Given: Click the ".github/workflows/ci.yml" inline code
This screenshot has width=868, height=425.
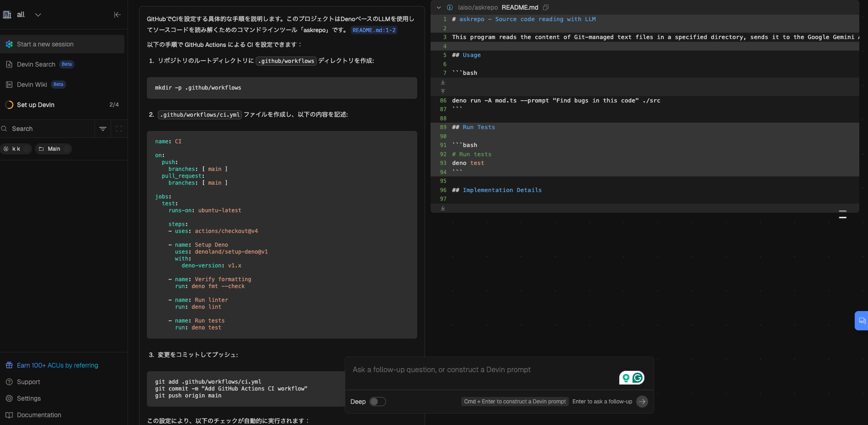Looking at the screenshot, I should click(x=200, y=115).
